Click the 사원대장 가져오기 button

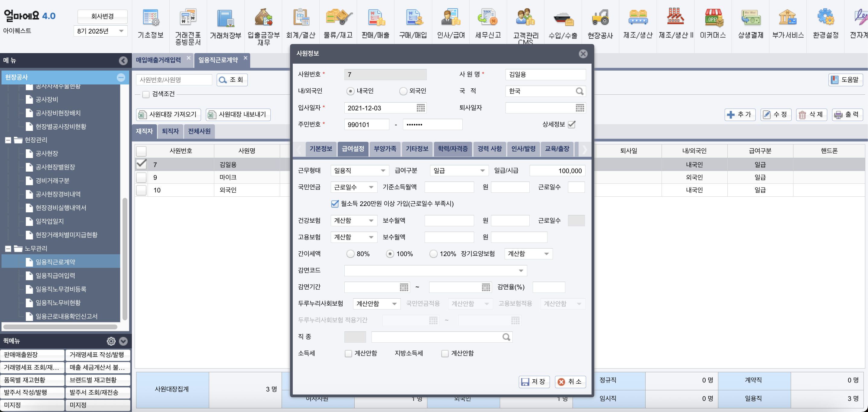click(168, 114)
